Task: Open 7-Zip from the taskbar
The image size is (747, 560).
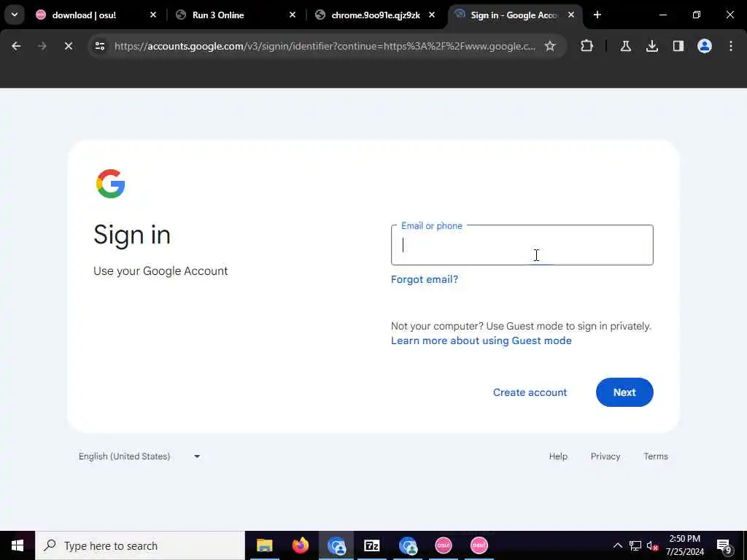Action: (x=371, y=545)
